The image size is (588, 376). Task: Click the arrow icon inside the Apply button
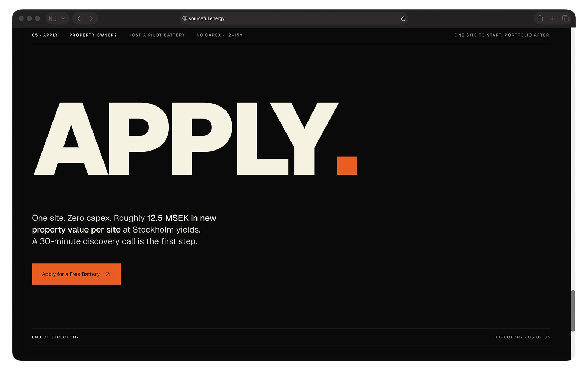107,274
